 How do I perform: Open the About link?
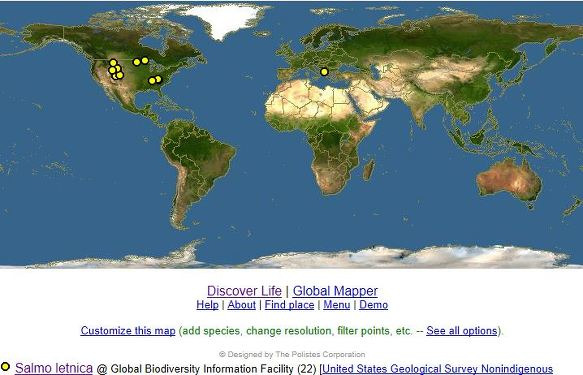coord(241,305)
